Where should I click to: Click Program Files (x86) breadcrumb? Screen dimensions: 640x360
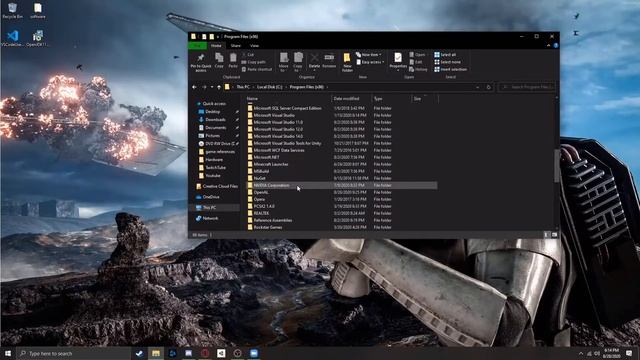307,87
